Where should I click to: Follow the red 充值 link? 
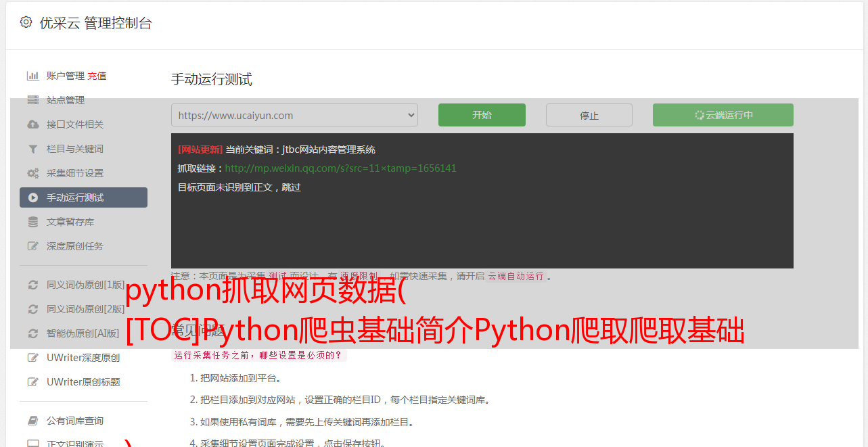(97, 76)
